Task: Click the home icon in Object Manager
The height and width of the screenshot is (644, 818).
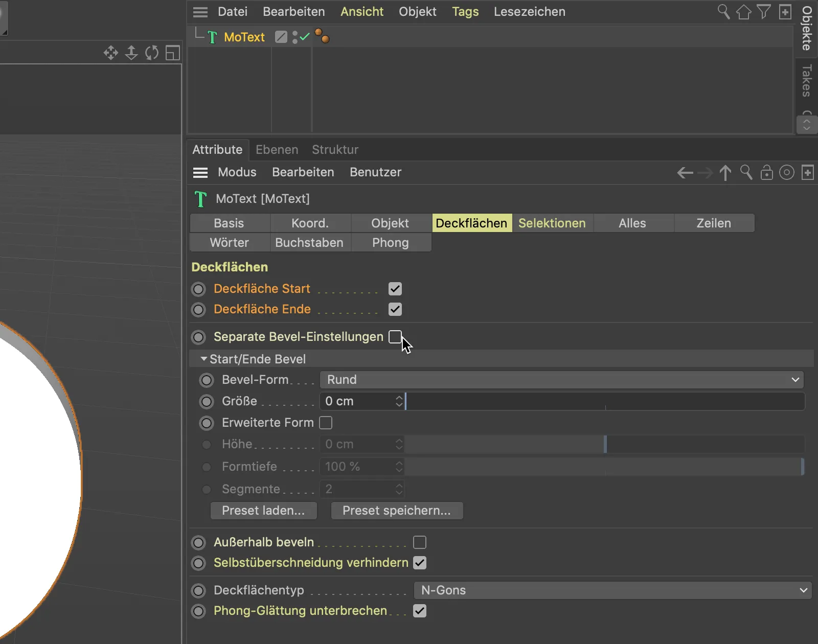Action: pyautogui.click(x=744, y=12)
